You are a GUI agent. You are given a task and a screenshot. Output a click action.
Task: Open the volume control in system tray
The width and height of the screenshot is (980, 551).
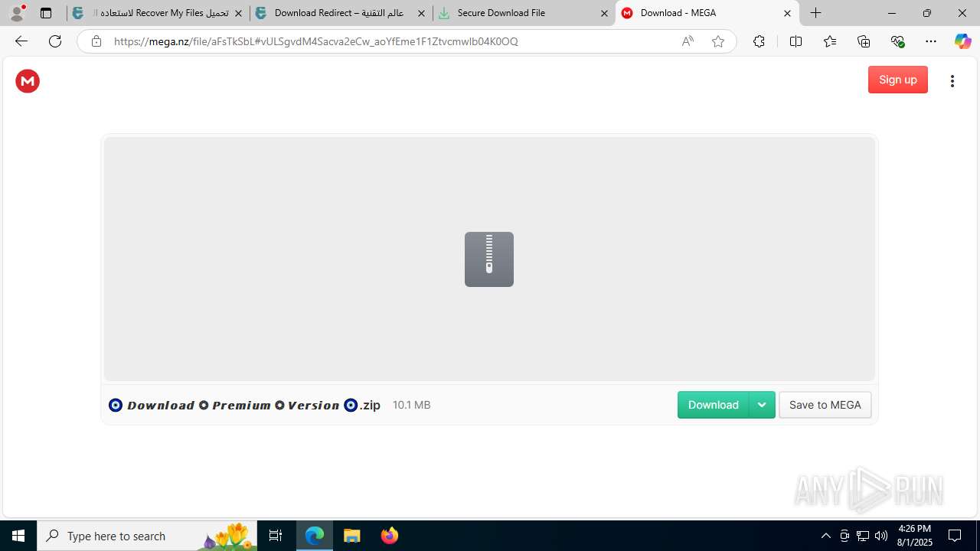click(881, 536)
